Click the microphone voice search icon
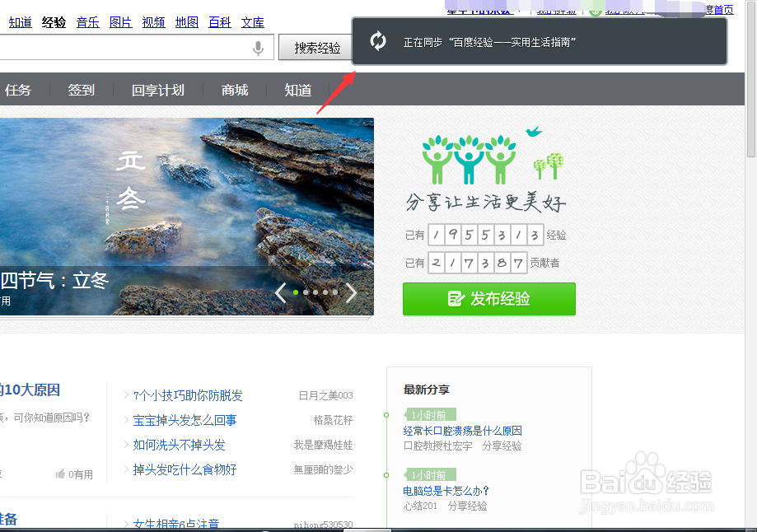Image resolution: width=757 pixels, height=532 pixels. pos(259,48)
